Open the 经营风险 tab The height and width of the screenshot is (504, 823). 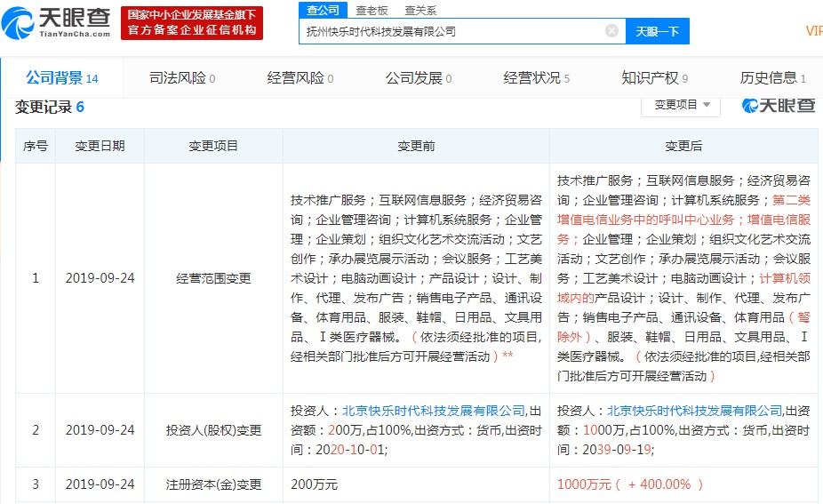tap(300, 78)
